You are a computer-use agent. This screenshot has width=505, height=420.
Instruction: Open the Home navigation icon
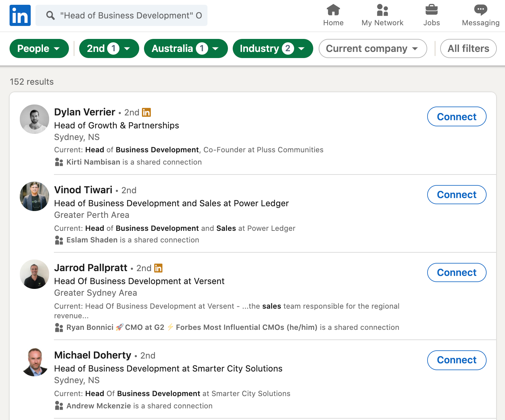coord(333,11)
